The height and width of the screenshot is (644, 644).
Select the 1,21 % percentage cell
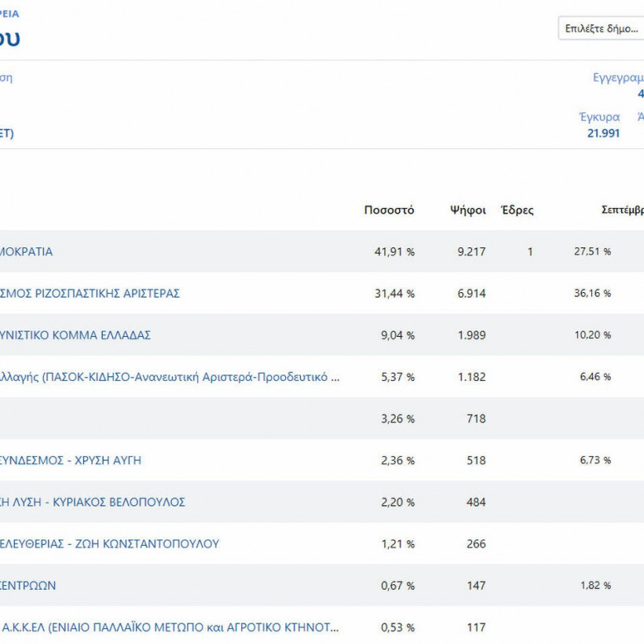397,543
